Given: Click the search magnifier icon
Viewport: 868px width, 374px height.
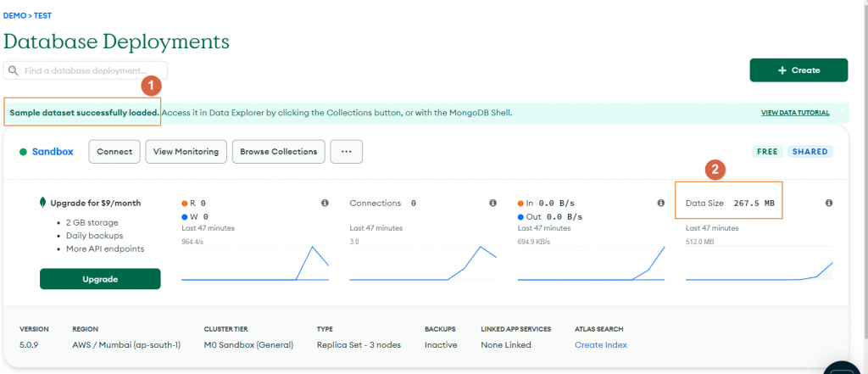Looking at the screenshot, I should pyautogui.click(x=14, y=71).
